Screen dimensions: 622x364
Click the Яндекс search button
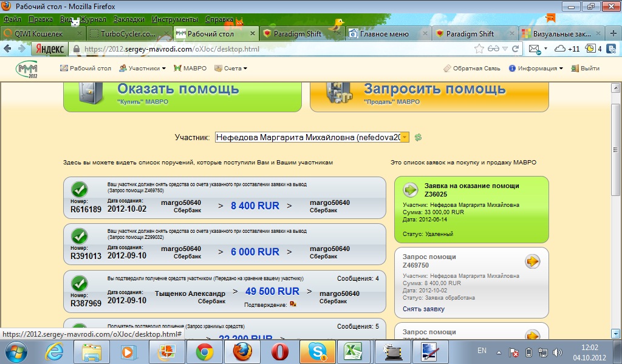coord(50,49)
